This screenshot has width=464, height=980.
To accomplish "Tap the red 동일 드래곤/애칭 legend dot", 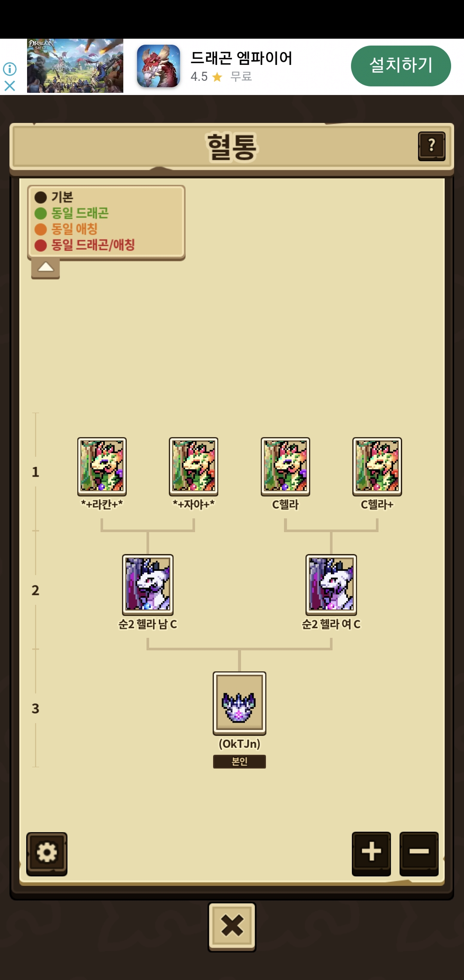I will coord(40,245).
